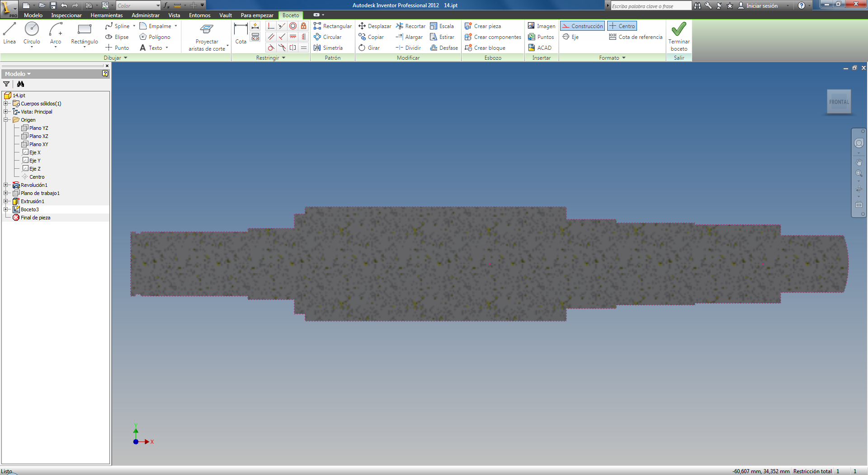Image resolution: width=868 pixels, height=475 pixels.
Task: Pick the Círculo circle tool
Action: tap(32, 33)
